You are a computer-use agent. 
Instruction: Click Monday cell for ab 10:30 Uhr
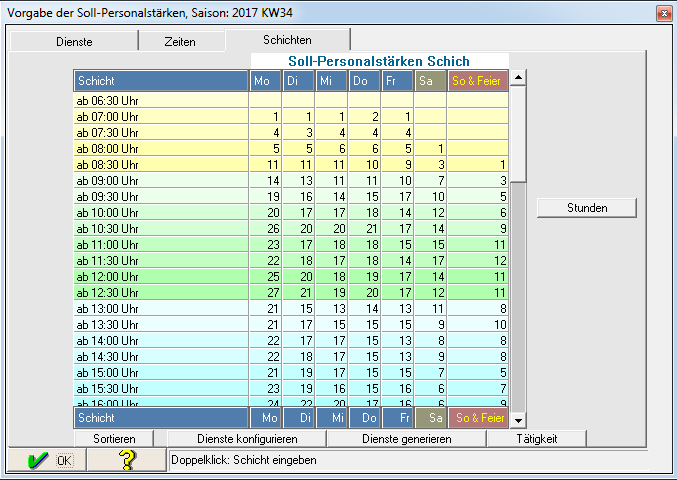coord(266,228)
